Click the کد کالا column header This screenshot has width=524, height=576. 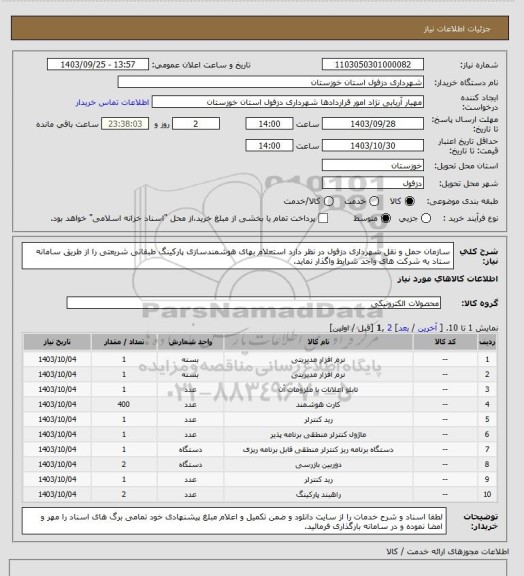pyautogui.click(x=445, y=342)
